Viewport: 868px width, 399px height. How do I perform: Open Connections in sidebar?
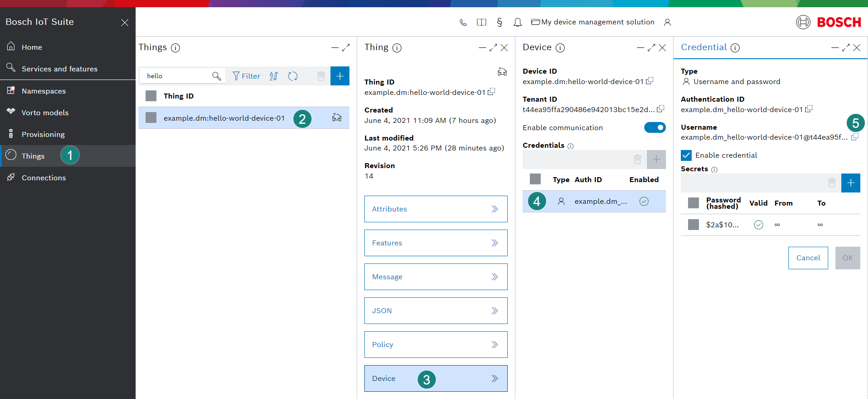68,178
